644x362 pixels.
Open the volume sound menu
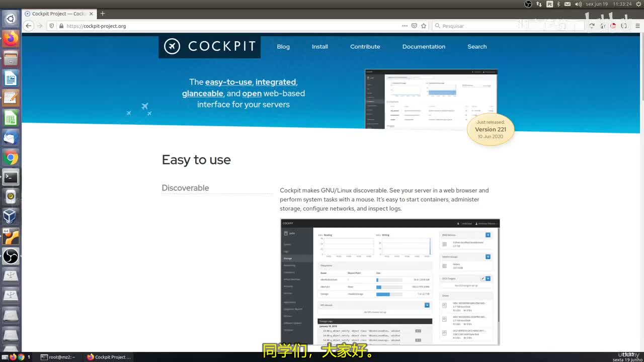pos(578,4)
